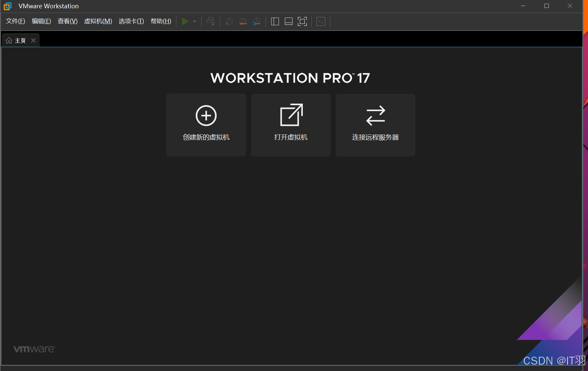The height and width of the screenshot is (371, 588).
Task: Click the 打开虚拟机 tile
Action: click(291, 125)
